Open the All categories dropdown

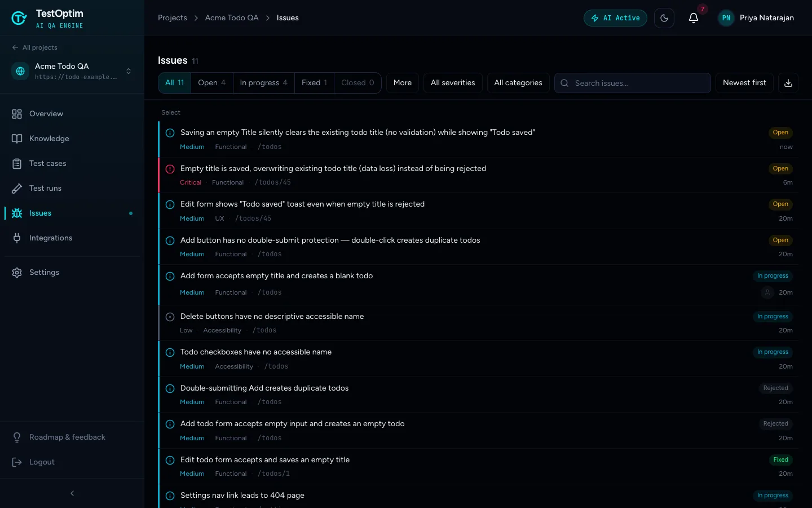pos(518,83)
